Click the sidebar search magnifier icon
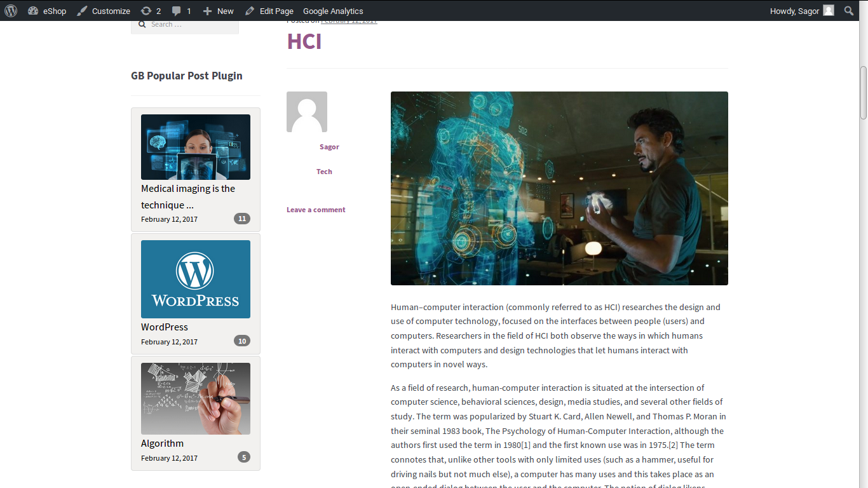 tap(142, 24)
